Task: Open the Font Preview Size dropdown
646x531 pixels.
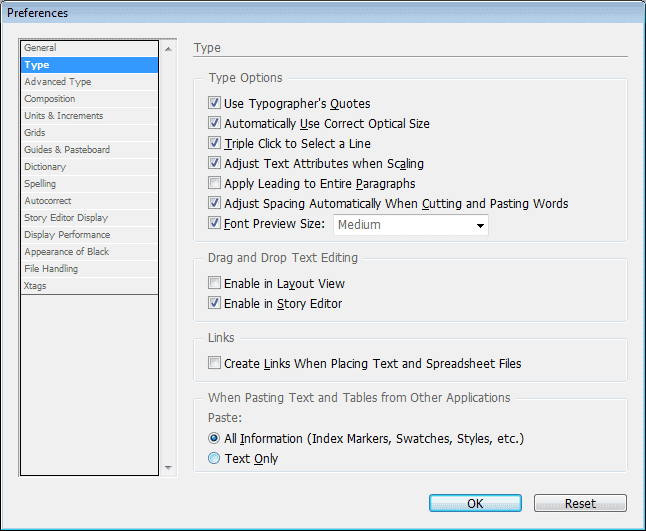Action: click(411, 225)
